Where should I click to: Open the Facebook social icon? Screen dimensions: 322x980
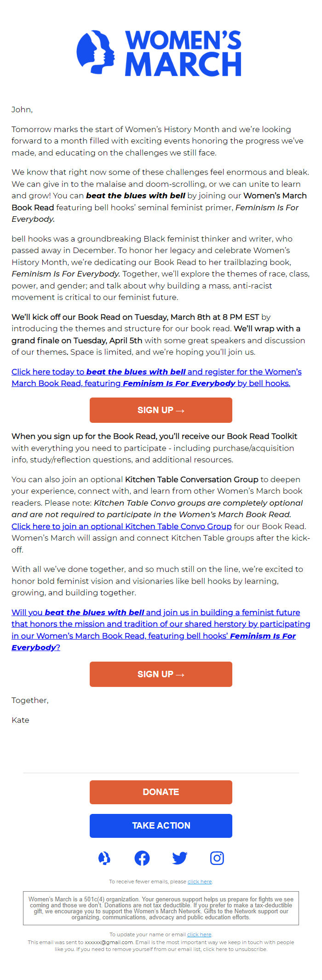point(142,858)
